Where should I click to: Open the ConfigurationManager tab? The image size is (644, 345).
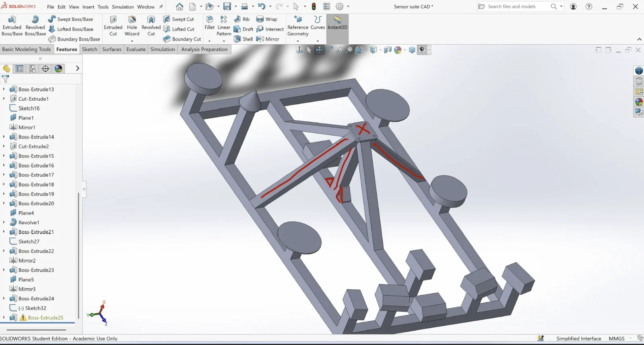pos(32,68)
